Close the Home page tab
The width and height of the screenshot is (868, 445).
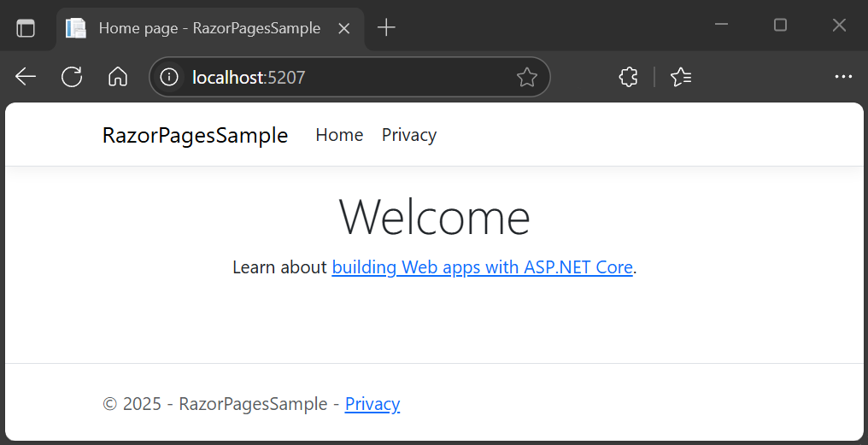click(x=344, y=28)
